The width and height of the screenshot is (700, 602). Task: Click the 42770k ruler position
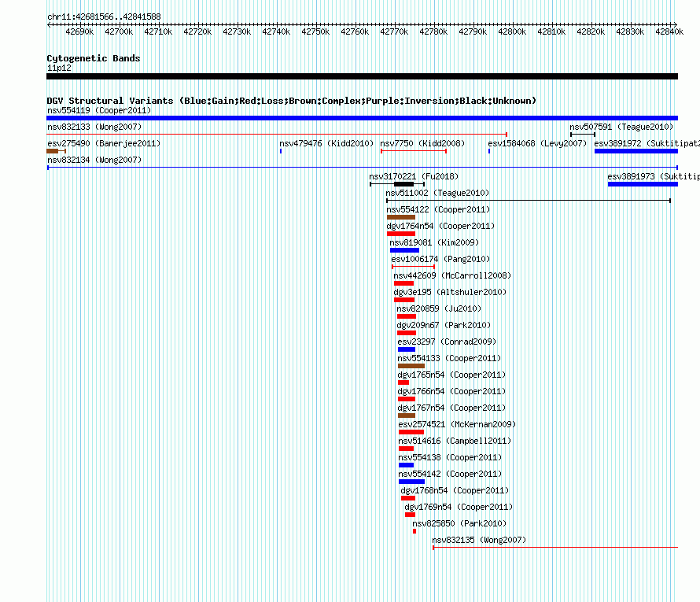pos(394,31)
